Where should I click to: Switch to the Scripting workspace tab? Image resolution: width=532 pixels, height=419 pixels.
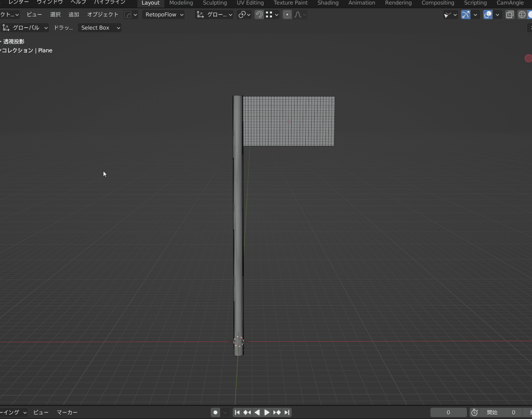coord(475,3)
